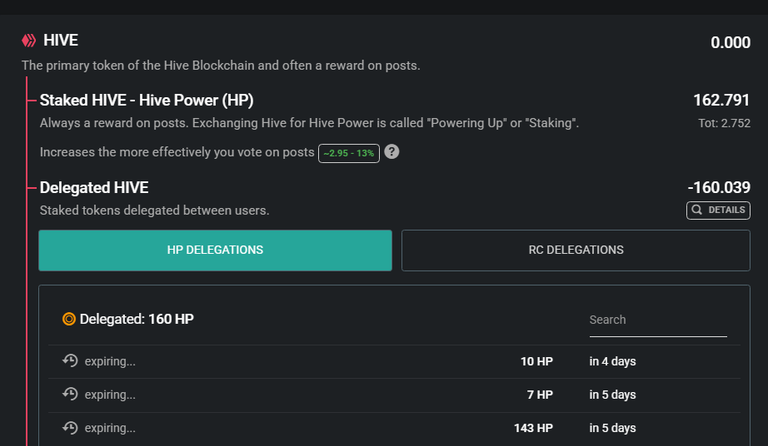Open Delegated HIVE Details button
The width and height of the screenshot is (768, 446).
718,210
